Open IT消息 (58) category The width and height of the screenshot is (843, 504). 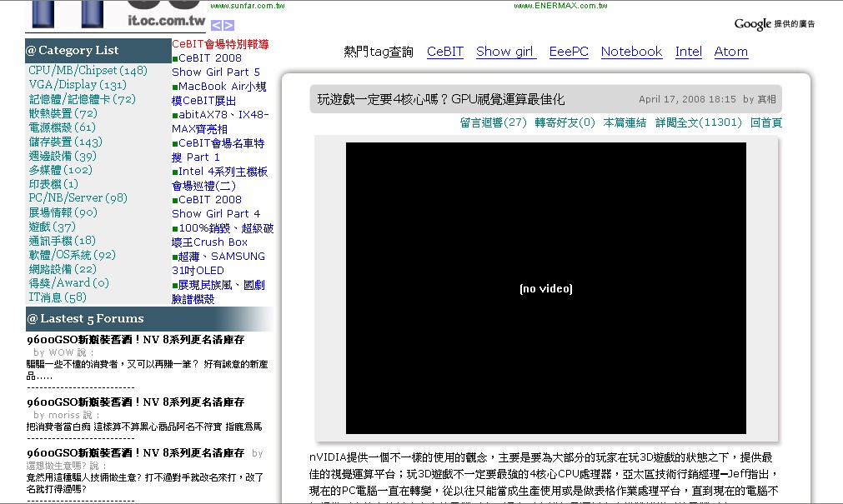point(58,297)
